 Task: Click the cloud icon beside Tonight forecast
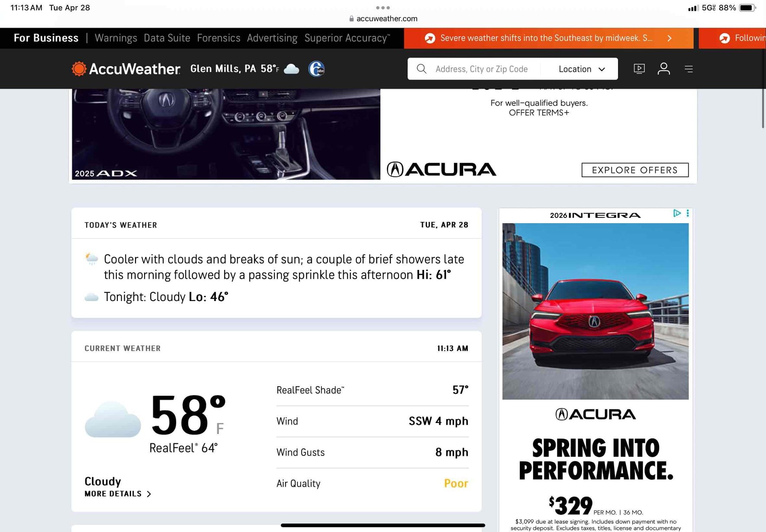[x=91, y=297]
